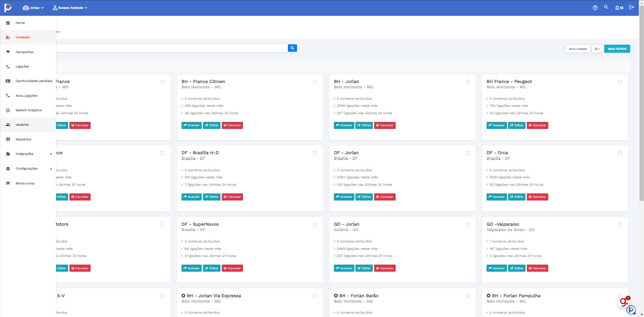The image size is (644, 317).
Task: Click the logout icon in header
Action: 632,7
